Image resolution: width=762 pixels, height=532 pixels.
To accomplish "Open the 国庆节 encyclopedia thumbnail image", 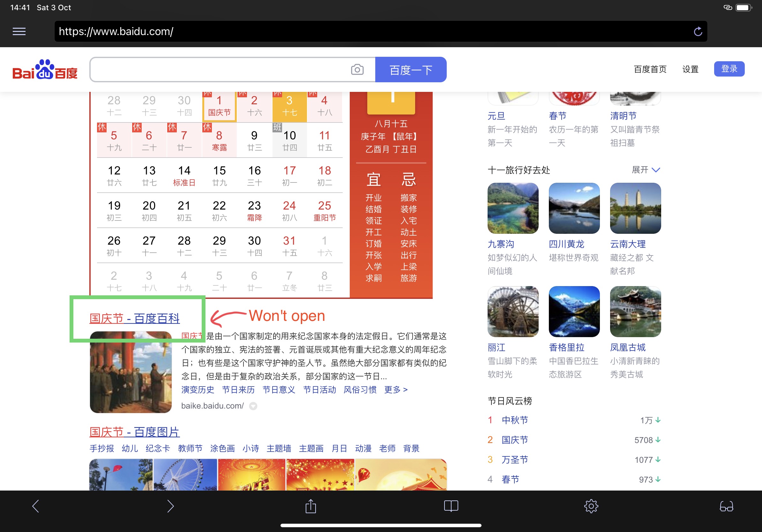I will tap(131, 372).
